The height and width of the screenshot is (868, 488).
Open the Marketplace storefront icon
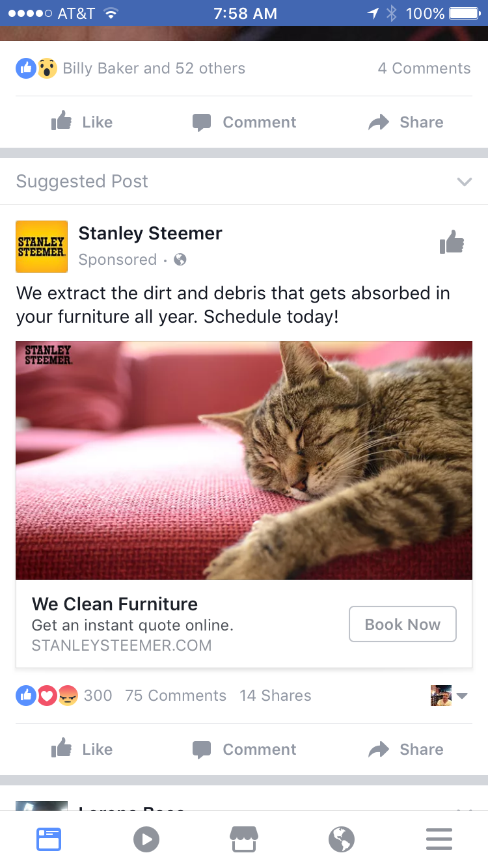point(244,839)
